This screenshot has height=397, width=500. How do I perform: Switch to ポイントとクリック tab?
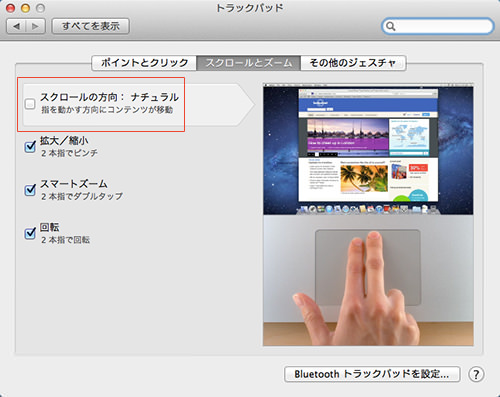[x=144, y=63]
